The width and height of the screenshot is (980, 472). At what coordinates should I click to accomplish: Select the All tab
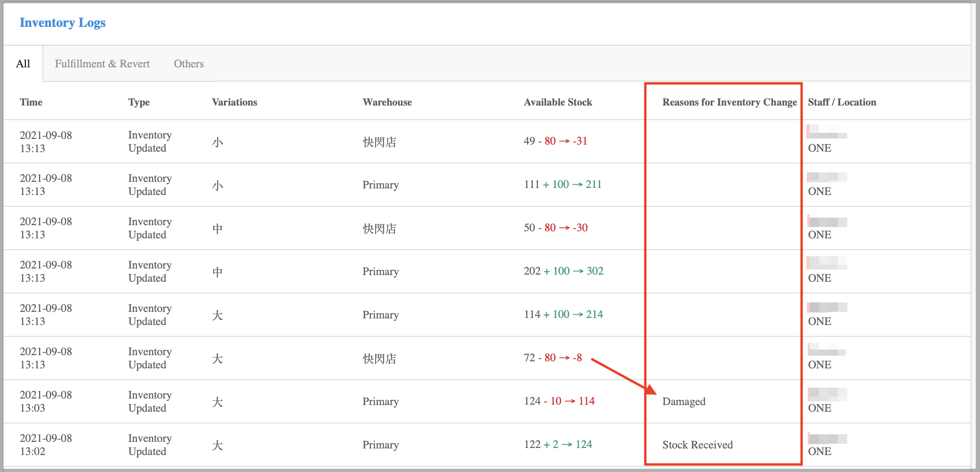point(23,64)
